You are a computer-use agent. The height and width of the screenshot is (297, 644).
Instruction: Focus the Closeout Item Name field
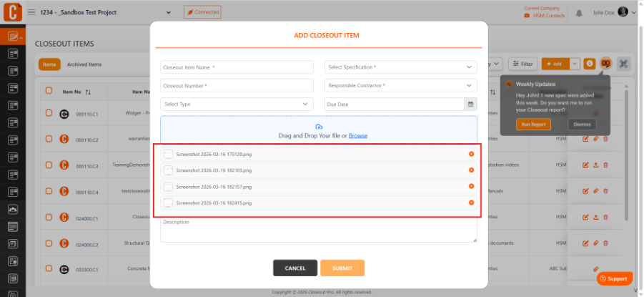coord(237,67)
